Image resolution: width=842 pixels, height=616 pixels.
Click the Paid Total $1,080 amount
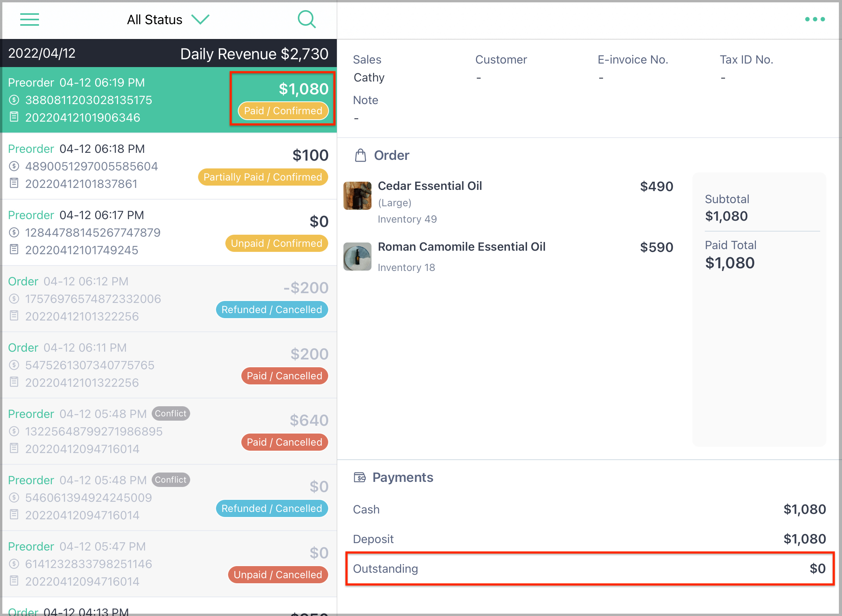tap(730, 263)
